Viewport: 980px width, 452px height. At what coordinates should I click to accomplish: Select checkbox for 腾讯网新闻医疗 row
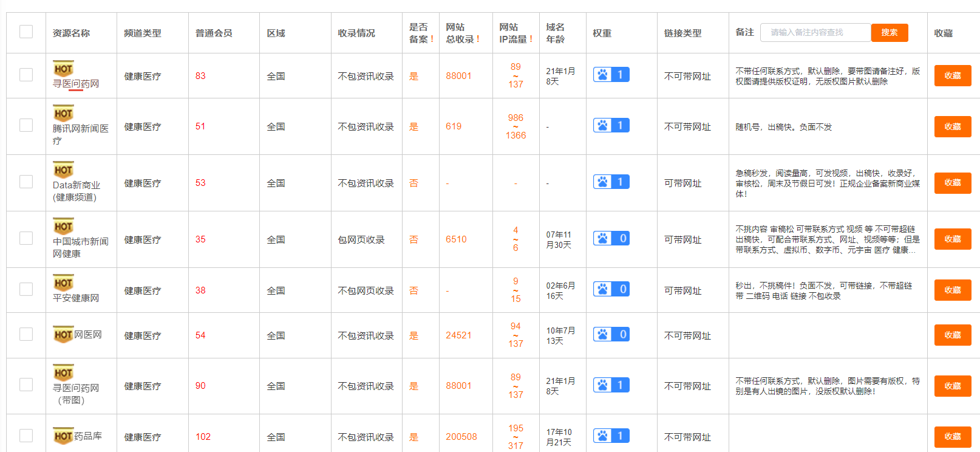pyautogui.click(x=26, y=125)
